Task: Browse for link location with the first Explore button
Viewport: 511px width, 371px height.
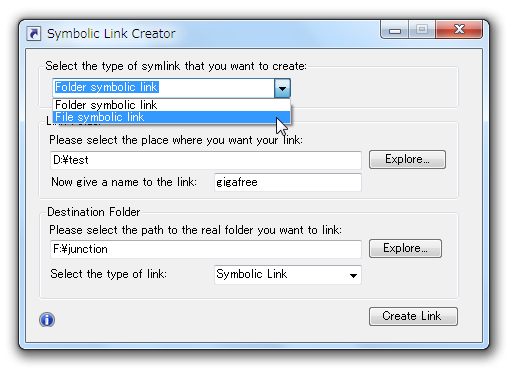Action: 407,159
